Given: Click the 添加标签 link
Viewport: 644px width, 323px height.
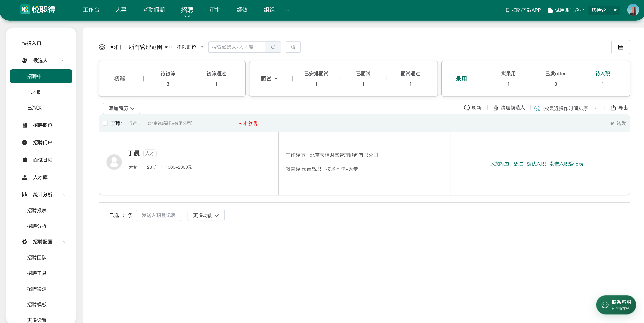Looking at the screenshot, I should click(500, 164).
